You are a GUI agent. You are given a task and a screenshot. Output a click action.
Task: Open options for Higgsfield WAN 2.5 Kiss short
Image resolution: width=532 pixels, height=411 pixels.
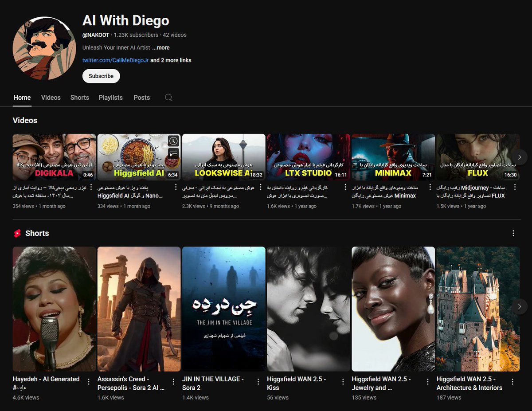(x=343, y=382)
